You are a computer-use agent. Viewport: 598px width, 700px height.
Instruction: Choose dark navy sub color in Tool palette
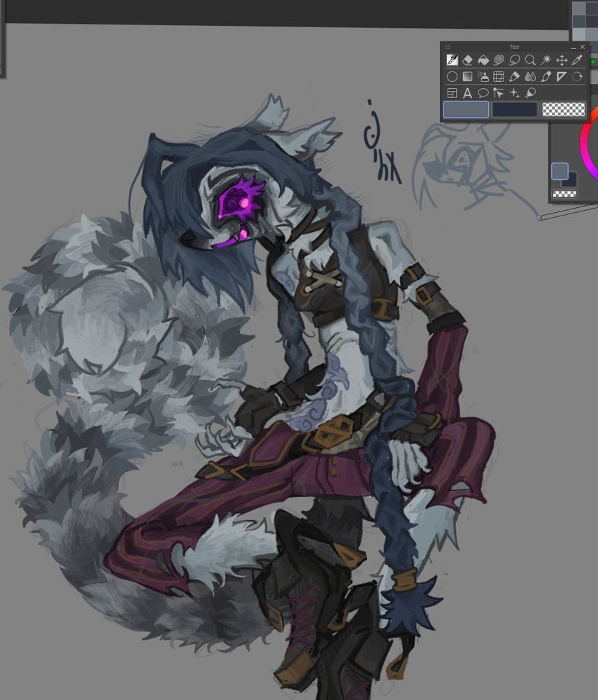tap(515, 109)
